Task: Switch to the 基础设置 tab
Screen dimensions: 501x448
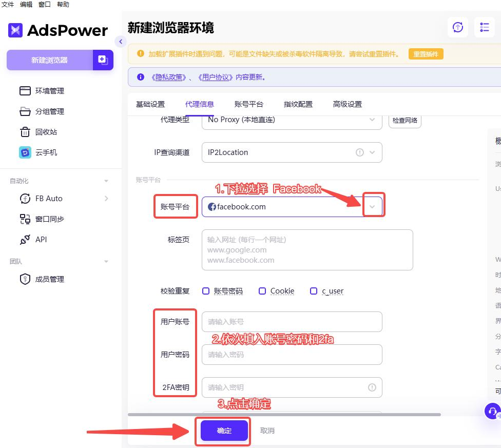Action: click(150, 104)
